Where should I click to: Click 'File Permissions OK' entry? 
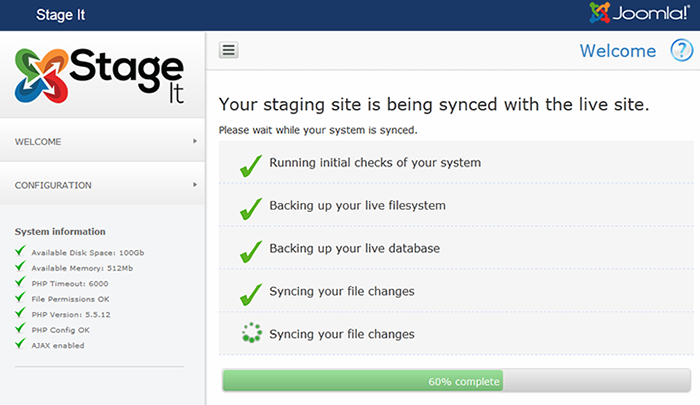[x=70, y=299]
